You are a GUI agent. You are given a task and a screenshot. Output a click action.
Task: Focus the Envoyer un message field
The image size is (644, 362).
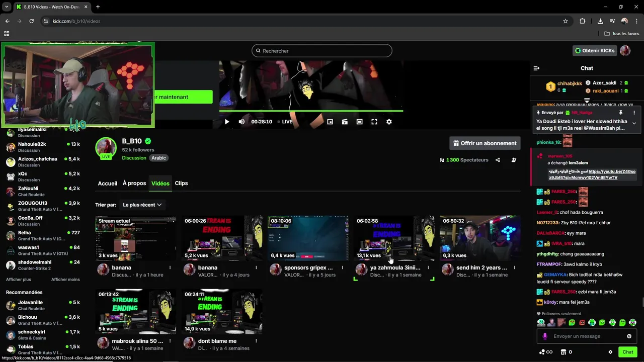(587, 336)
